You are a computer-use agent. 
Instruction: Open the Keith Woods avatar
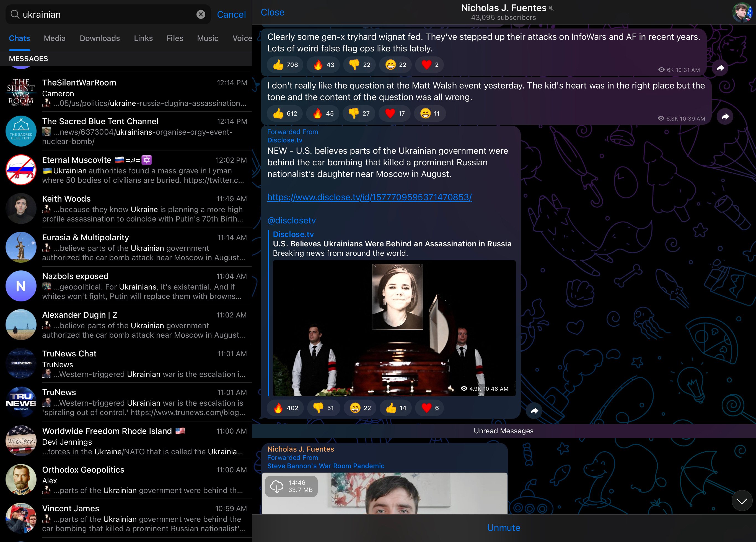(x=21, y=209)
